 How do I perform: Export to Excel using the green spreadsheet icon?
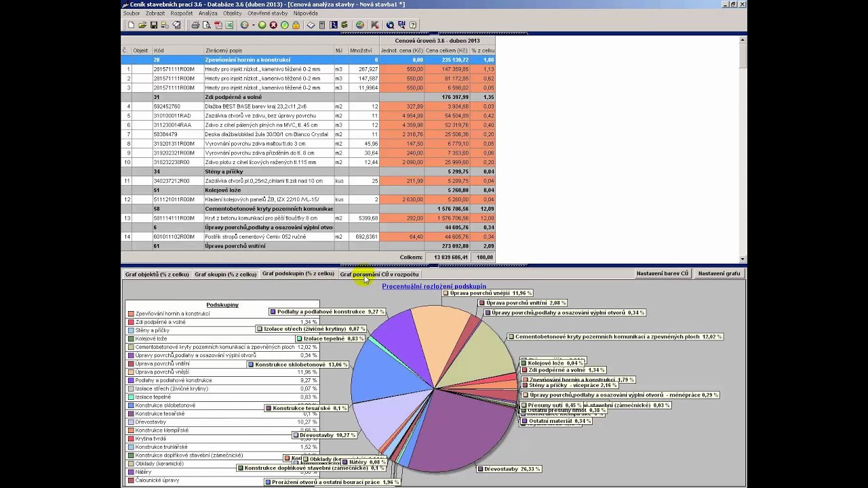(x=229, y=25)
